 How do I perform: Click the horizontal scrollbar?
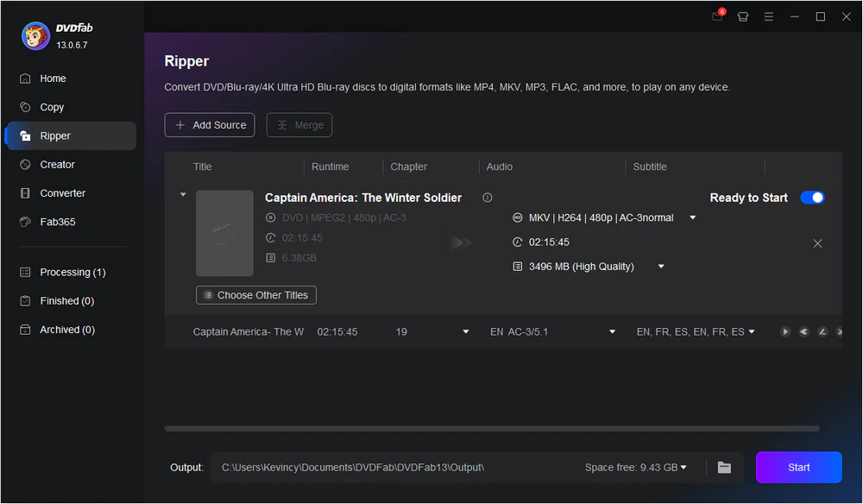point(492,428)
